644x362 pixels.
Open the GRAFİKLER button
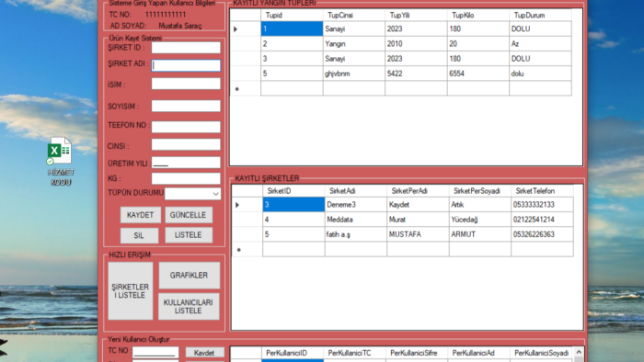point(189,275)
